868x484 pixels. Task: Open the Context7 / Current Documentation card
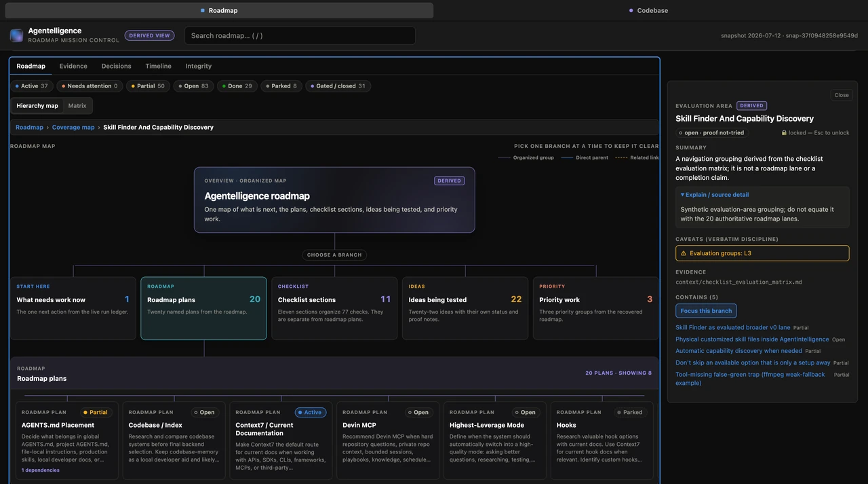click(281, 441)
